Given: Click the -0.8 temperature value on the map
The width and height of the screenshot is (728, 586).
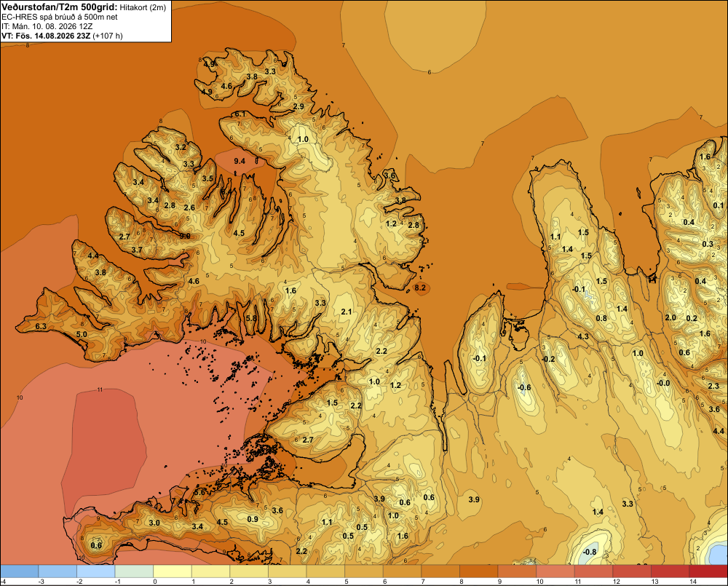Looking at the screenshot, I should (x=590, y=552).
